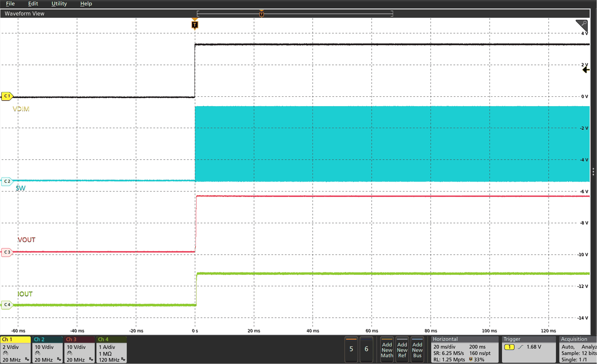597x364 pixels.
Task: Click Add New Math
Action: coord(387,350)
